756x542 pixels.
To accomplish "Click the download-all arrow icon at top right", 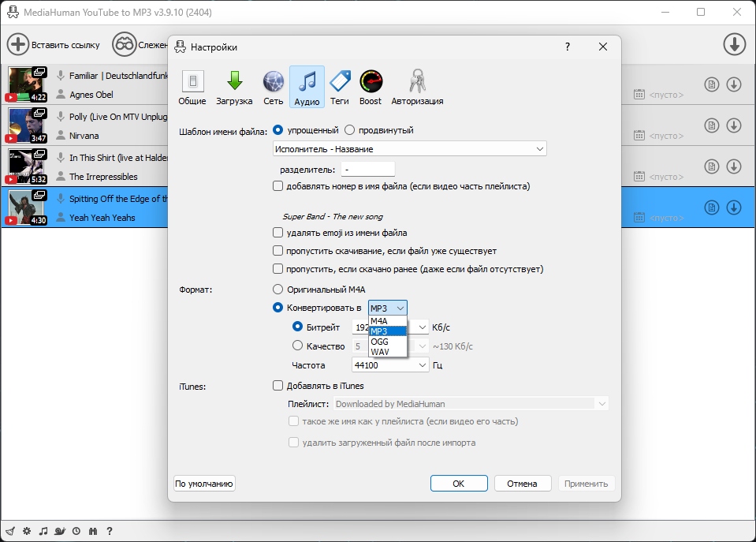I will click(x=734, y=44).
